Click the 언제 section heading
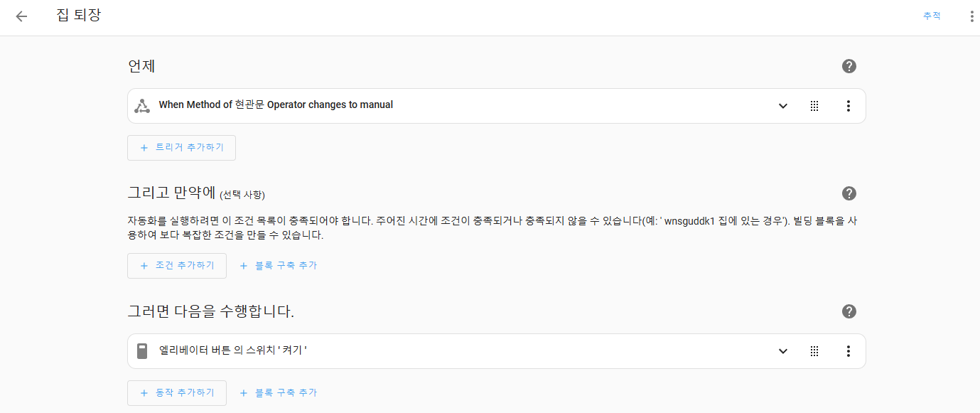Viewport: 980px width, 413px height. tap(141, 66)
